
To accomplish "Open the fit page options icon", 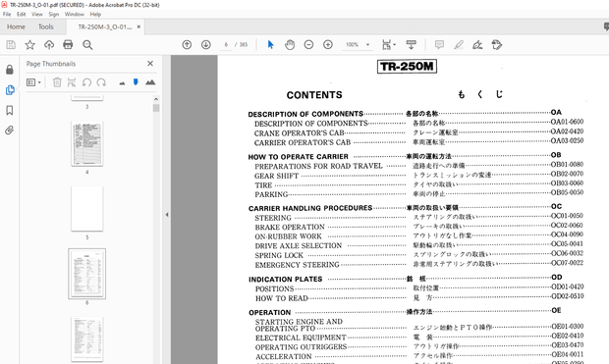I will tap(388, 44).
